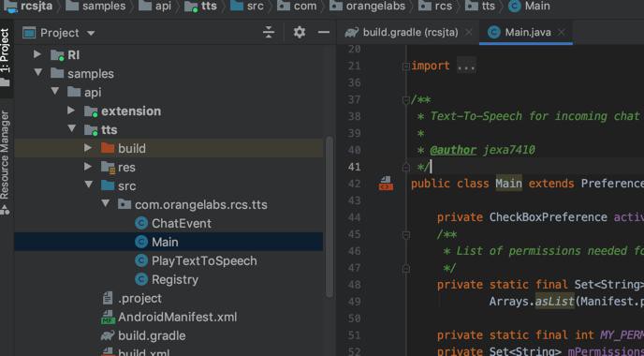Click Main in the breadcrumb bar
Viewport: 644px width, 356px height.
point(537,6)
